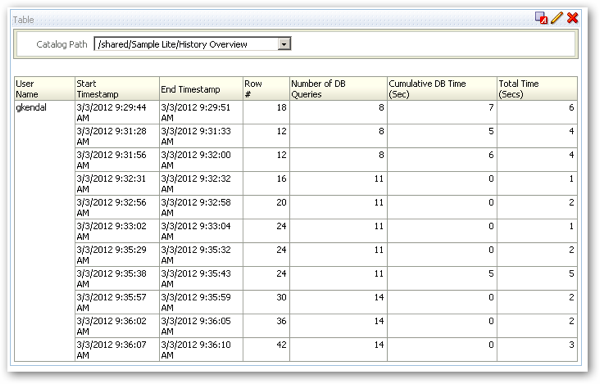This screenshot has width=600, height=384.
Task: Click Row # value 18
Action: coord(281,107)
